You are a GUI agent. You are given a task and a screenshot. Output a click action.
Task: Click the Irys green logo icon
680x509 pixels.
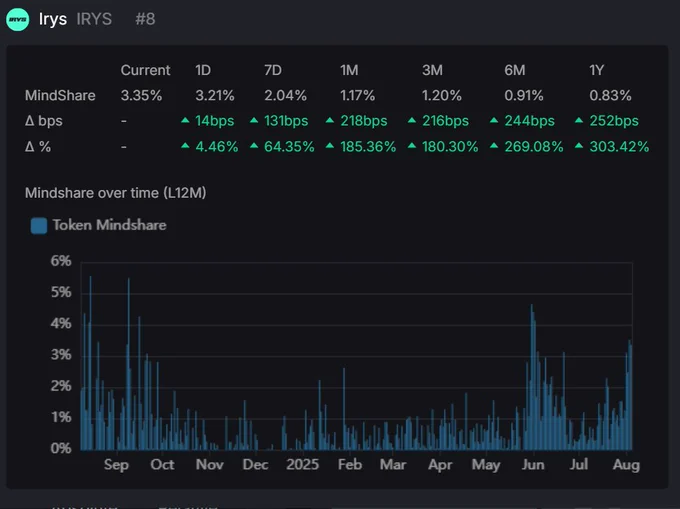[x=17, y=20]
